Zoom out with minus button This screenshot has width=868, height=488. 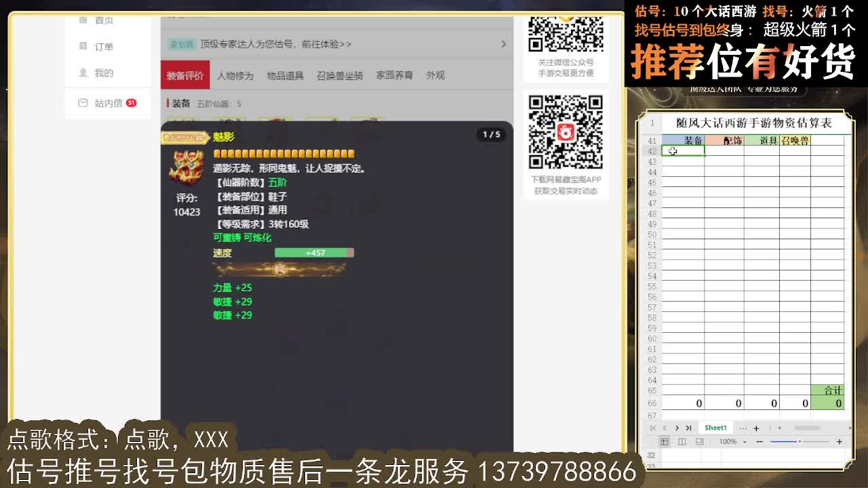pyautogui.click(x=759, y=441)
